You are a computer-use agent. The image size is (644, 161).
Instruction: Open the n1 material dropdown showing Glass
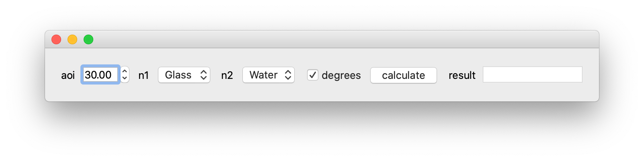click(x=184, y=75)
